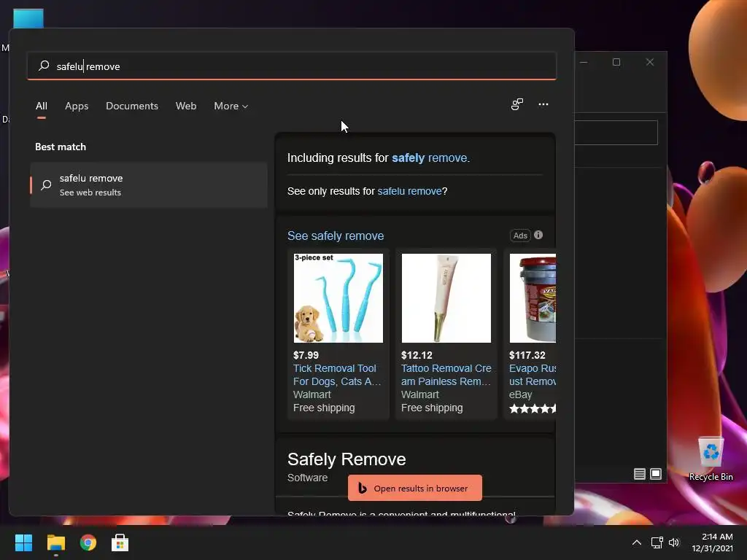Open the Recycle Bin desktop icon
This screenshot has width=747, height=560.
[x=711, y=459]
